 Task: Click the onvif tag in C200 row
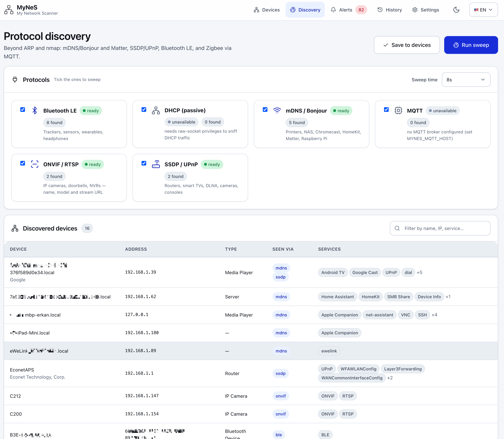tap(281, 414)
